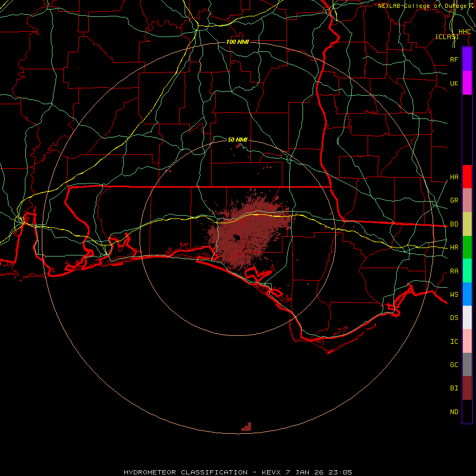Click the RA legend label
476x476 pixels.
[x=454, y=271]
